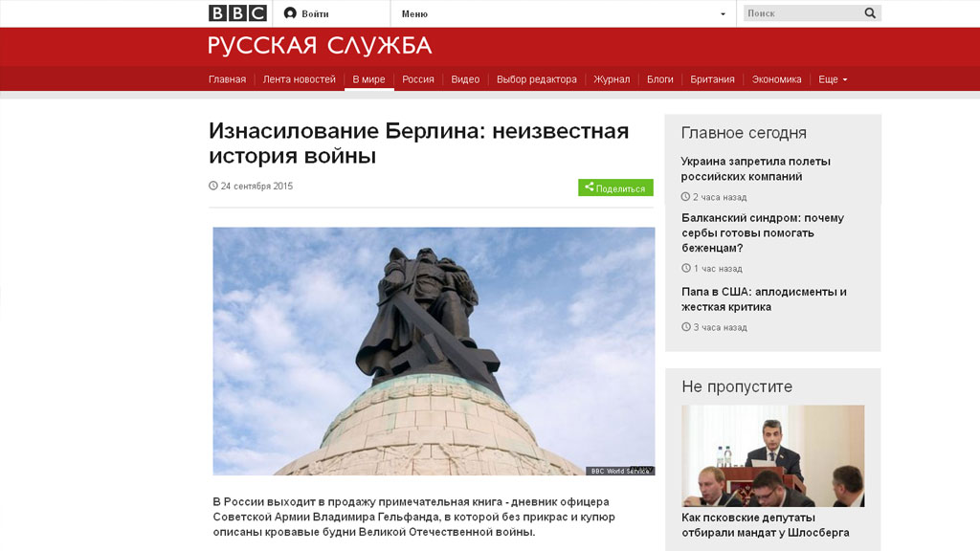Expand the Еще navigation dropdown
The image size is (980, 551).
point(834,79)
